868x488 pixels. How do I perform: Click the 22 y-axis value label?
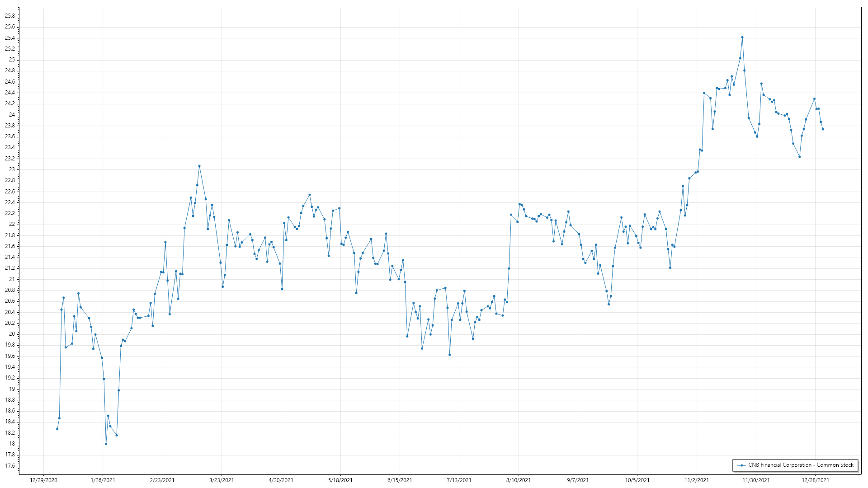pyautogui.click(x=12, y=224)
